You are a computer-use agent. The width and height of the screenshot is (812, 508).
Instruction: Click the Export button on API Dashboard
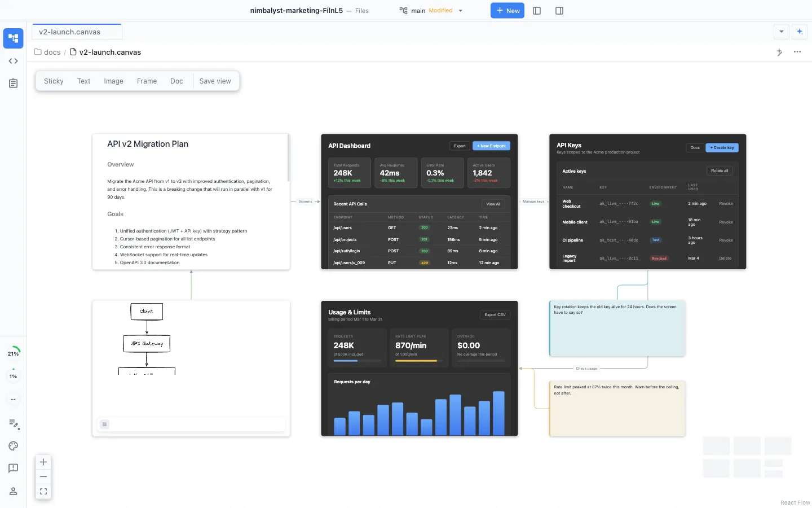(460, 146)
